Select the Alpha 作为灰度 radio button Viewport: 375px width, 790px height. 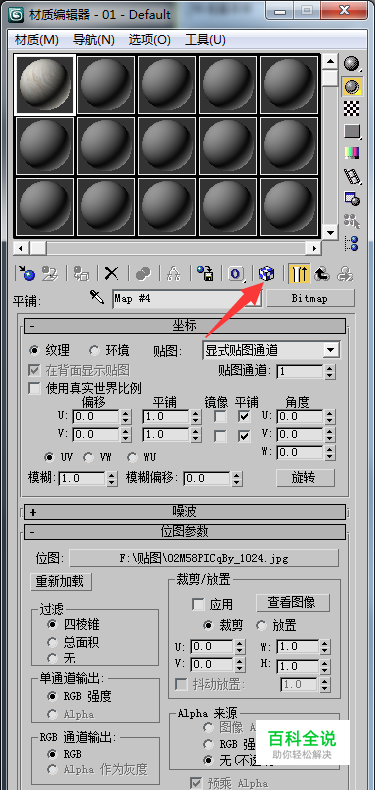52,770
